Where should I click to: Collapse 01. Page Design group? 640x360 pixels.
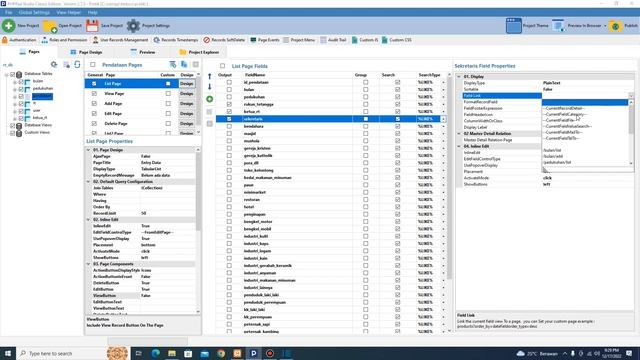pyautogui.click(x=89, y=150)
